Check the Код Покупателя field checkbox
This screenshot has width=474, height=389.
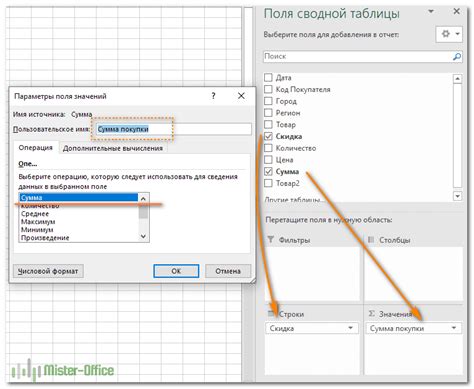click(268, 89)
